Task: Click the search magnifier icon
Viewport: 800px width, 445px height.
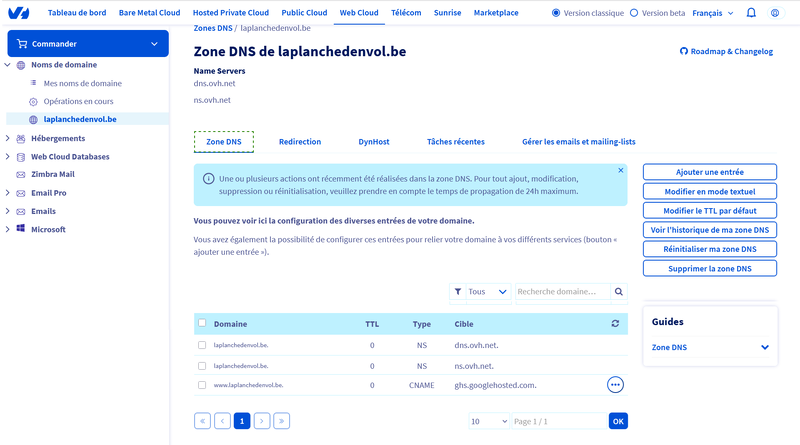Action: pyautogui.click(x=619, y=291)
